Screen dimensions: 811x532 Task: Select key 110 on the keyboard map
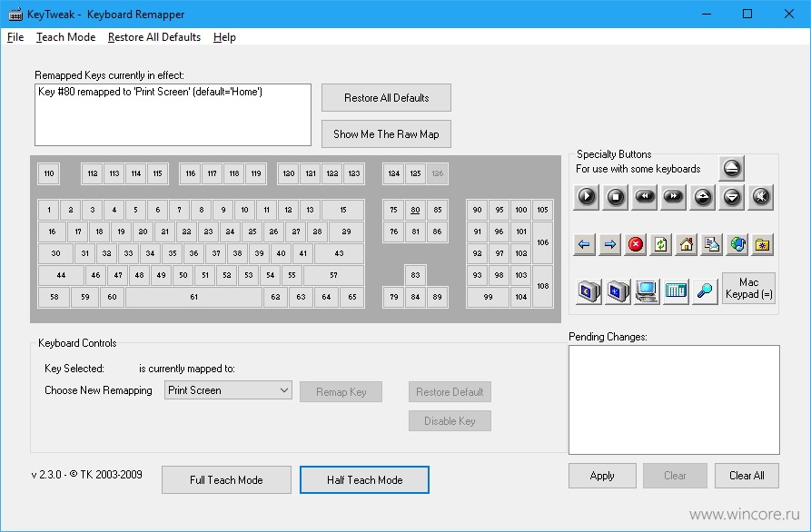(x=49, y=173)
